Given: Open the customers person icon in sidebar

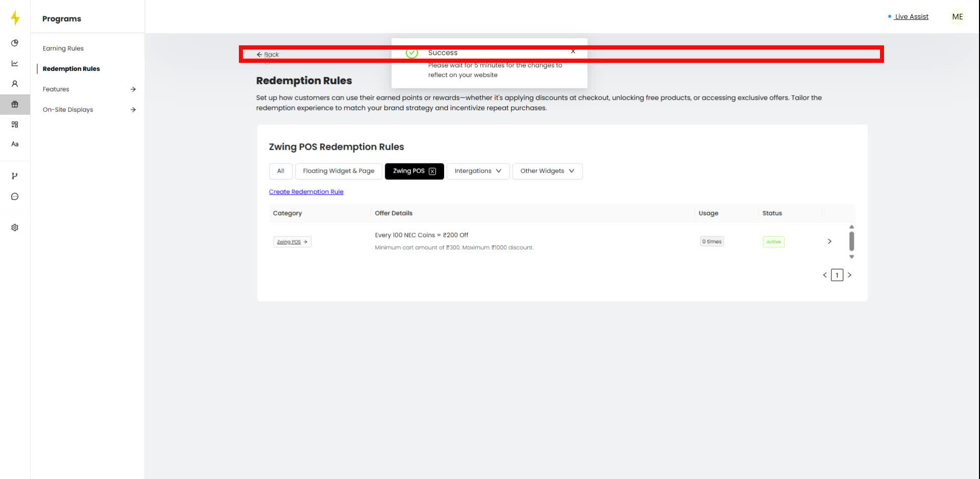Looking at the screenshot, I should (x=15, y=84).
